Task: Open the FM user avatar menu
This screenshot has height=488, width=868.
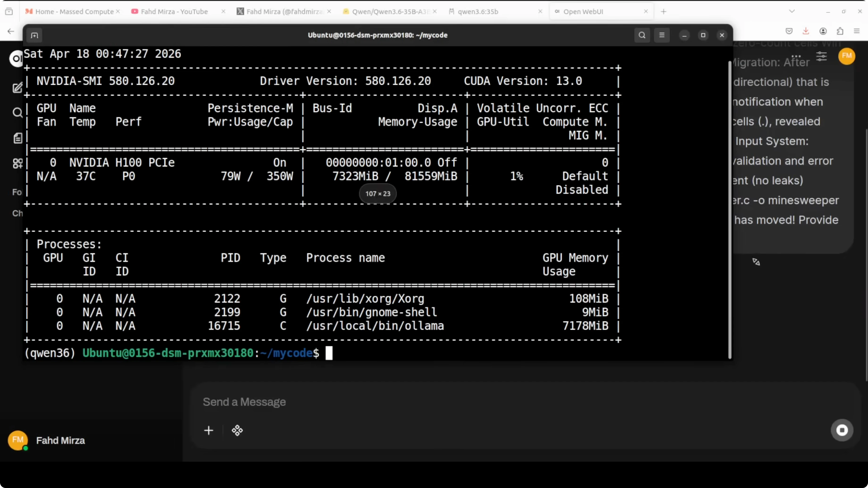Action: pos(847,56)
